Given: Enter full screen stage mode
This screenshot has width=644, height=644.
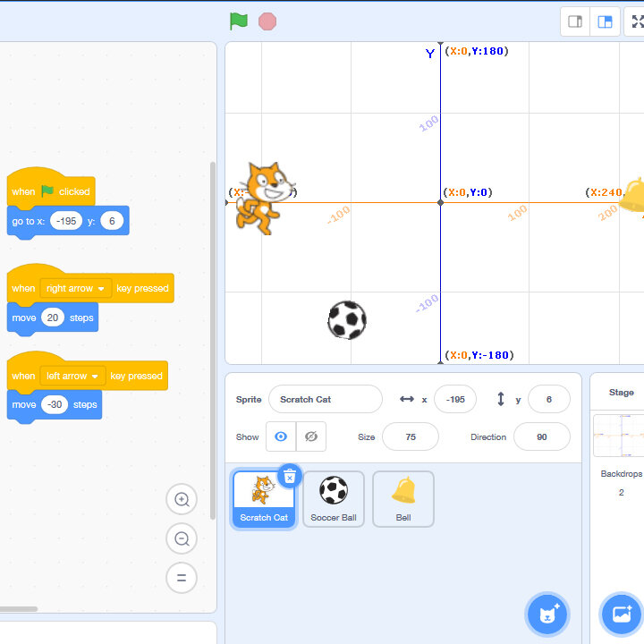Looking at the screenshot, I should pos(636,21).
